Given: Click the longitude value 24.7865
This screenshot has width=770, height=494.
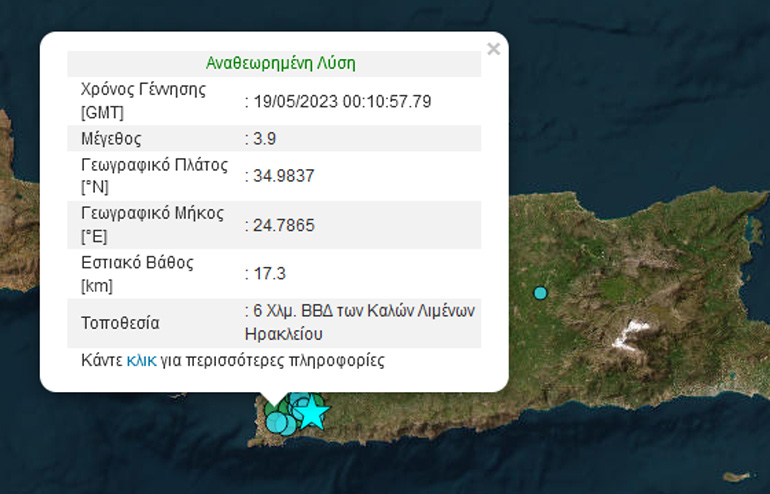Looking at the screenshot, I should (x=284, y=225).
